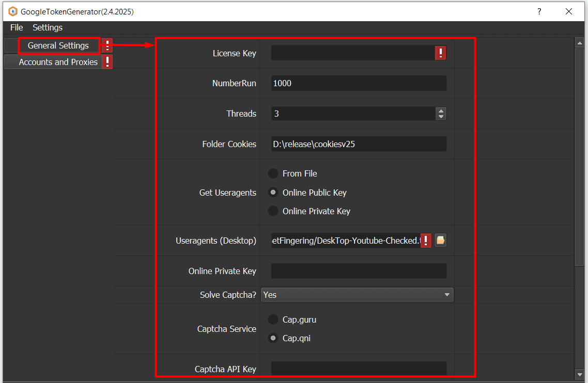Open the Solve Captcha? dropdown
Screen dimensions: 588x383
coord(357,295)
